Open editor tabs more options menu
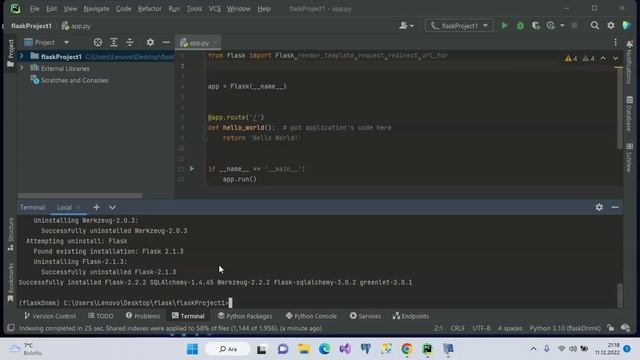Screen dimensions: 640x360 coord(616,42)
